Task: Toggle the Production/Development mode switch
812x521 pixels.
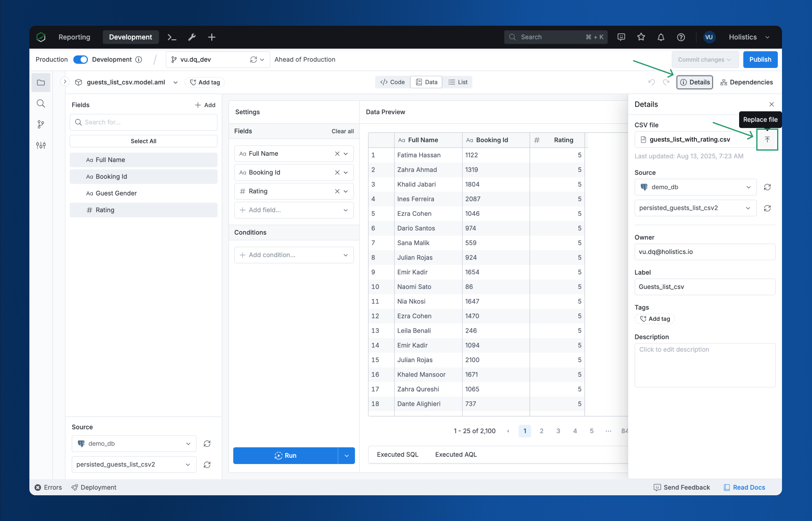Action: pos(80,60)
